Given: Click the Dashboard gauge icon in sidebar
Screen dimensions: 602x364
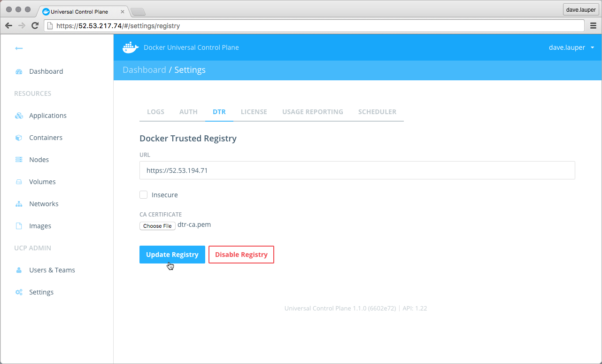Looking at the screenshot, I should pos(19,72).
